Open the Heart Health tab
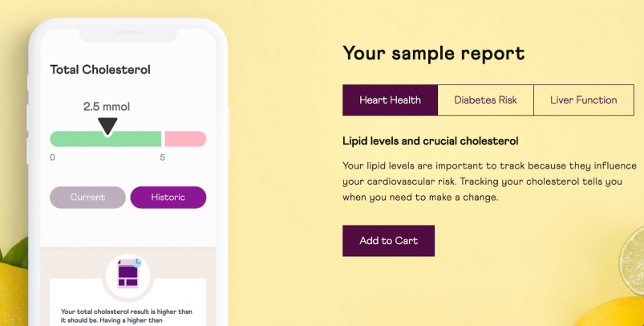Viewport: 644px width, 326px height. click(391, 100)
